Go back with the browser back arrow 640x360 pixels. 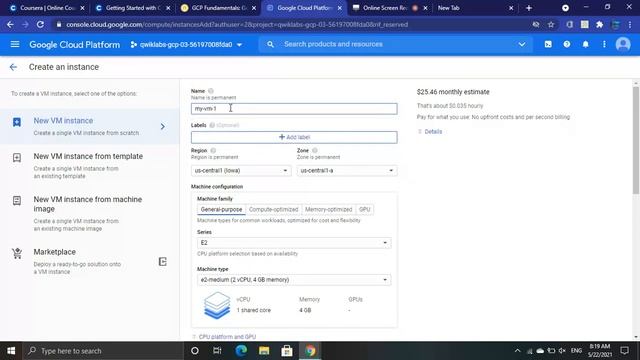[10, 24]
